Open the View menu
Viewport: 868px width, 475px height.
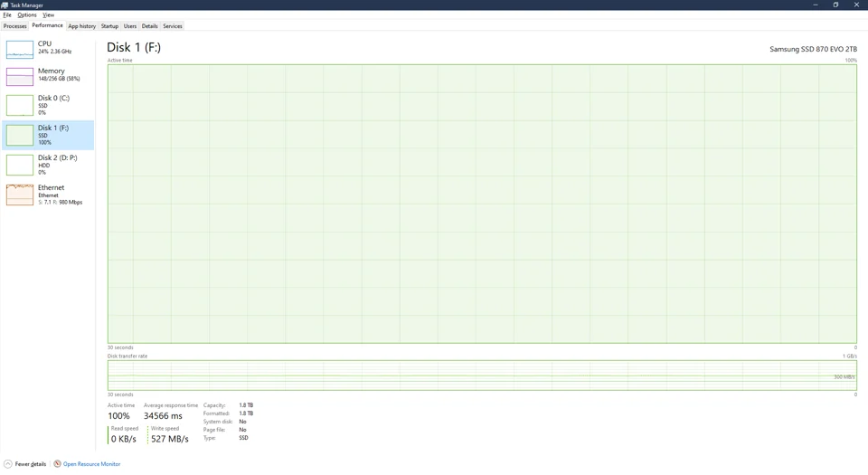(x=48, y=15)
